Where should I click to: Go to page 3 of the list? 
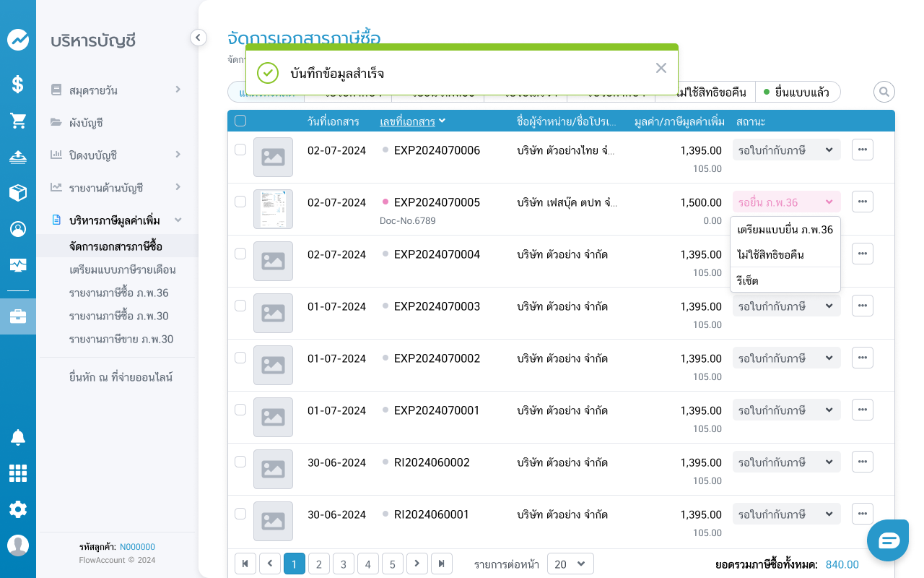pos(344,564)
